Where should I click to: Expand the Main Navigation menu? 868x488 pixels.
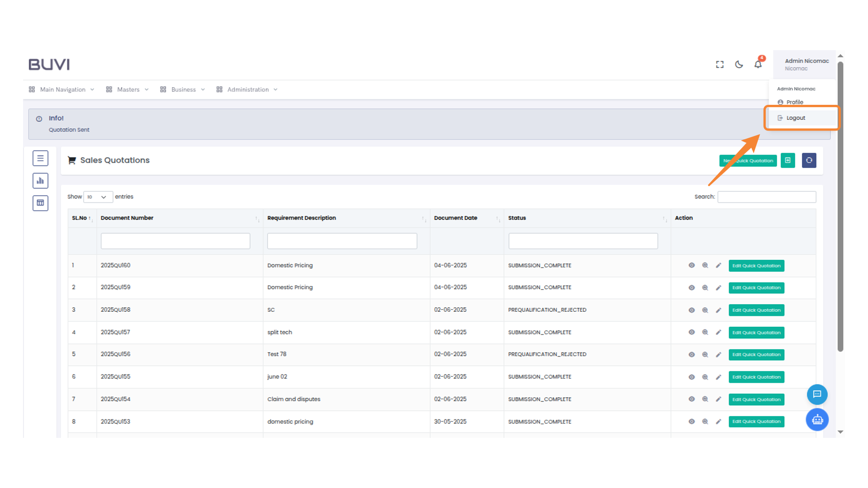tap(62, 89)
